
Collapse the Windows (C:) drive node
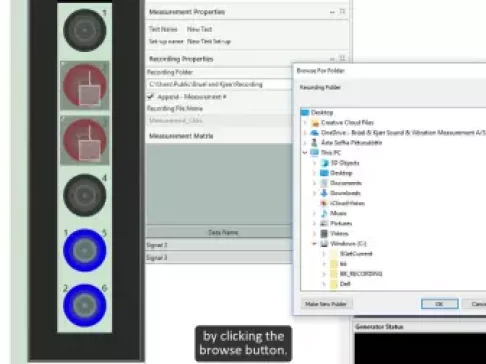pyautogui.click(x=314, y=244)
